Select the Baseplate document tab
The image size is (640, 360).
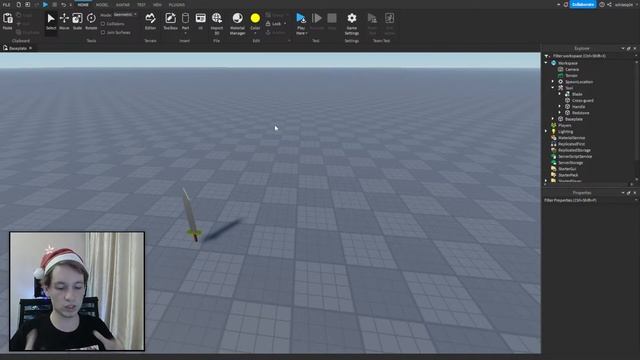pyautogui.click(x=18, y=48)
